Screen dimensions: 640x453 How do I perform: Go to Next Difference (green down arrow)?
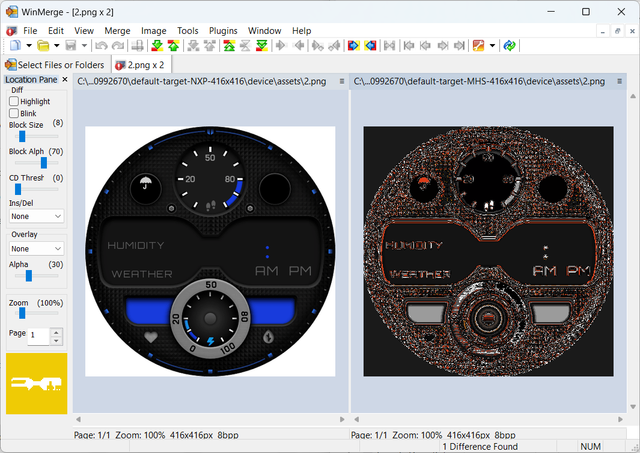[x=157, y=45]
